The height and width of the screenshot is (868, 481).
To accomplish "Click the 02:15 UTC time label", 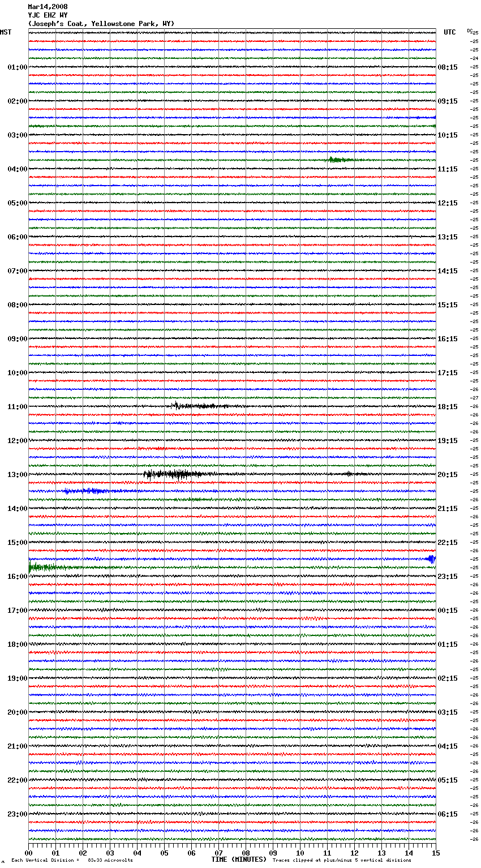I will tap(448, 678).
